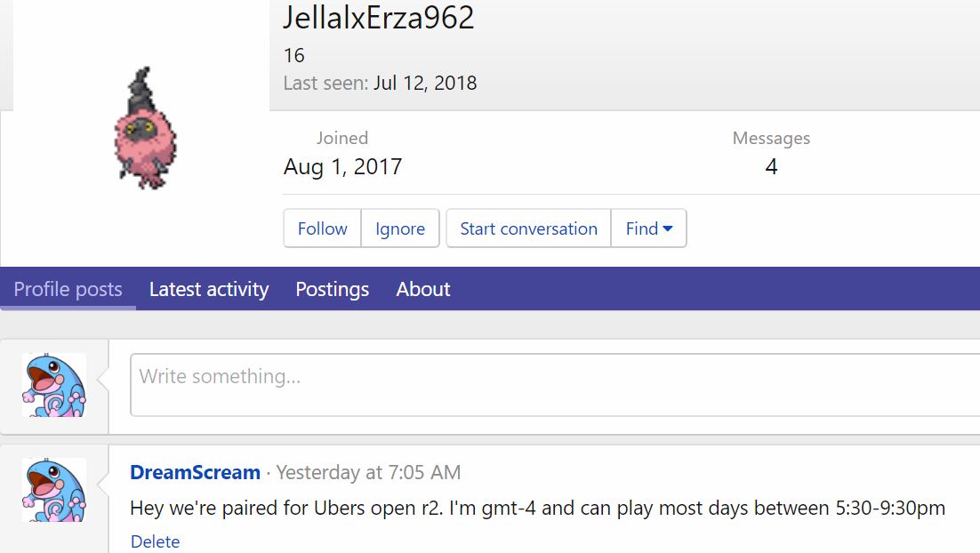Follow user JellalxErza962
This screenshot has width=980, height=553.
pyautogui.click(x=322, y=228)
